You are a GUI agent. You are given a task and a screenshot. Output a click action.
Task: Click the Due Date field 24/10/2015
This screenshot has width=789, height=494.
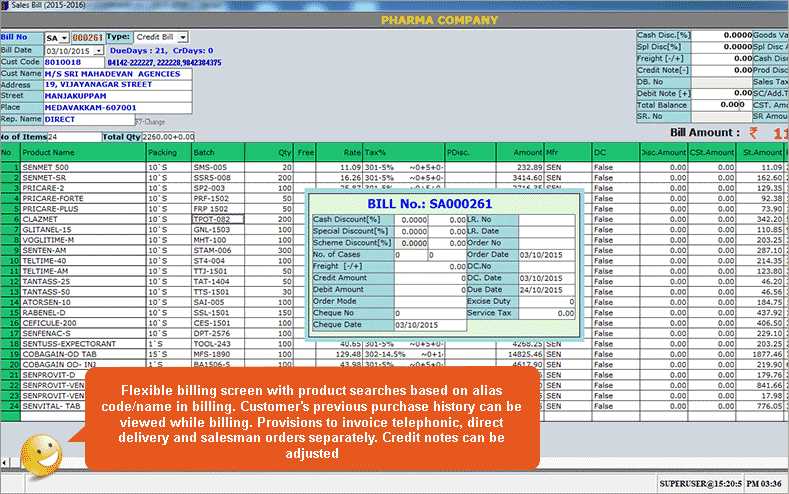[546, 290]
